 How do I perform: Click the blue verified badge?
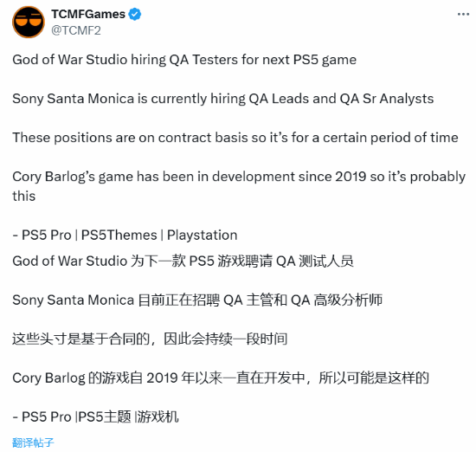[x=134, y=14]
